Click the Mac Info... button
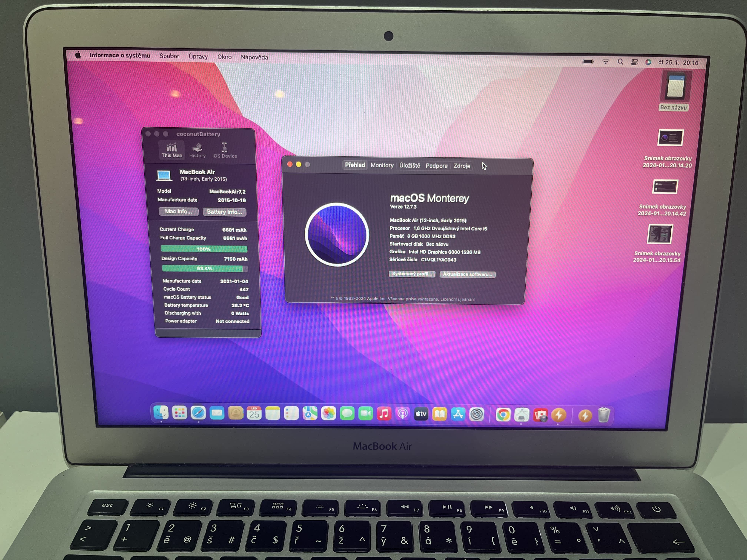747x560 pixels. coord(178,211)
